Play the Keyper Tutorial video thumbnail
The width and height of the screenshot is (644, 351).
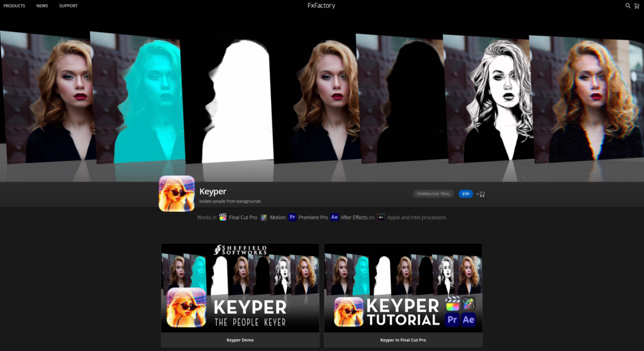coord(403,287)
